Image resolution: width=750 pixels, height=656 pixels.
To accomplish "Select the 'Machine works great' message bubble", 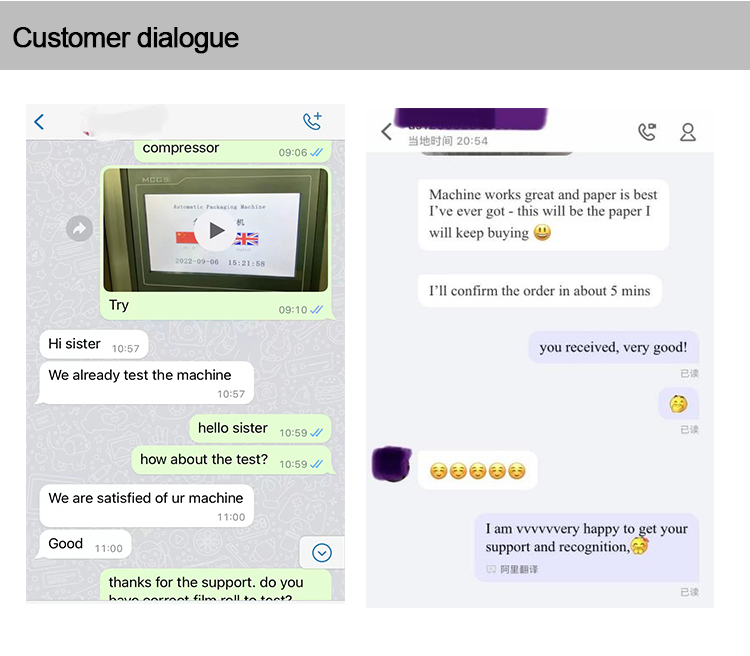I will [543, 214].
